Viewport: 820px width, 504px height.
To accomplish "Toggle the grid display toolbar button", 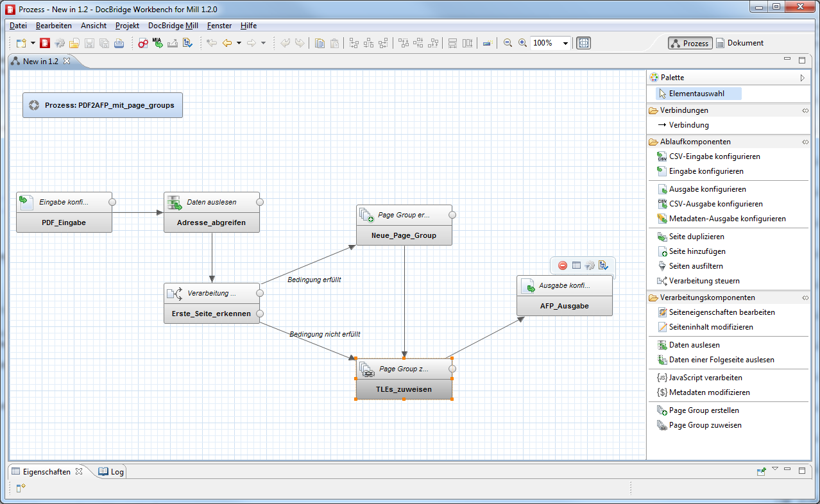I will click(583, 43).
